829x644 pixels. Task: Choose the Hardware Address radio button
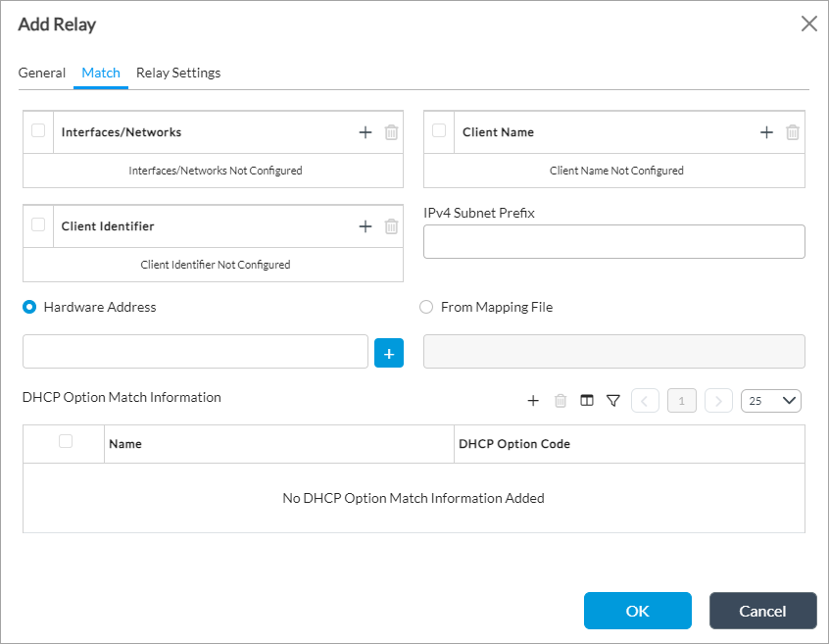coord(29,307)
